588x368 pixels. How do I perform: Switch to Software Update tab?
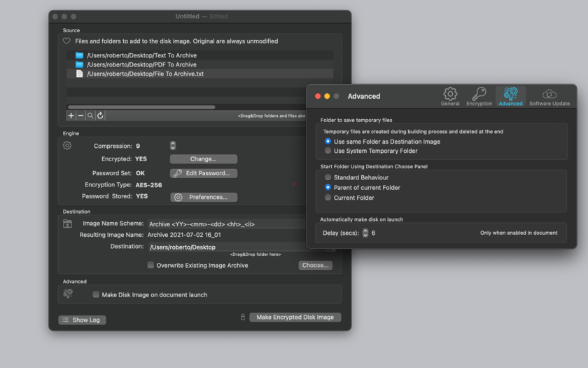point(549,97)
